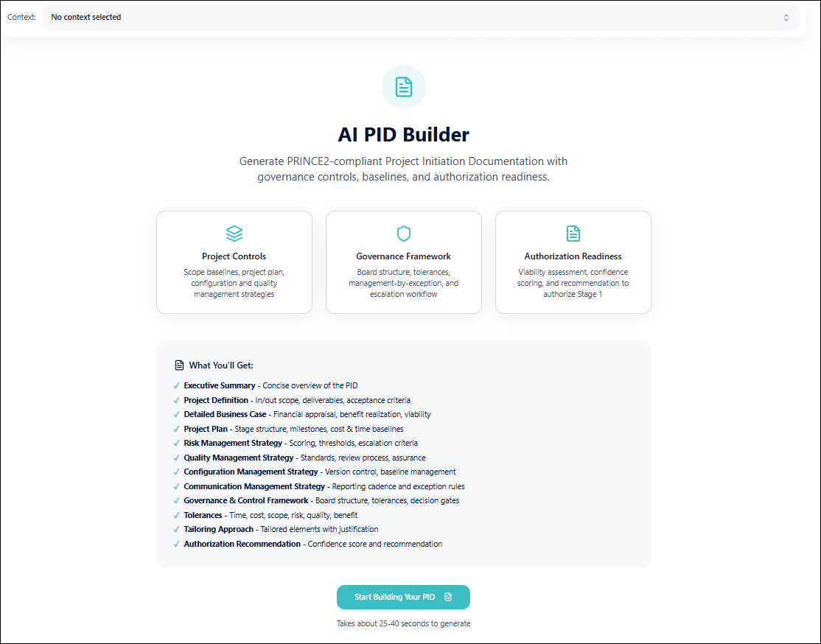Screen dimensions: 821x644
Task: Click 'Takes about 25-40 seconds to generate'
Action: click(x=403, y=623)
